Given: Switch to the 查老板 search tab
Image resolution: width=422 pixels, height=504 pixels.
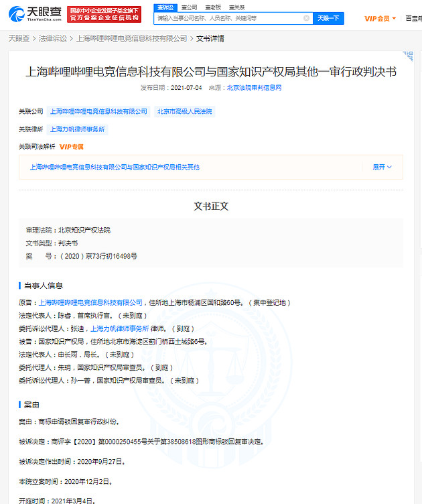Looking at the screenshot, I should click(213, 7).
